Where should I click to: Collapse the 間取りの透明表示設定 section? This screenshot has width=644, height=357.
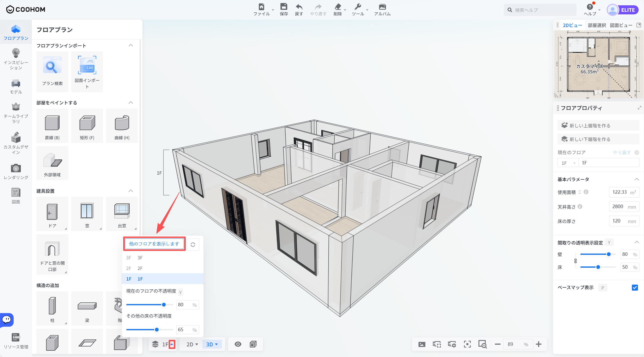pos(637,242)
